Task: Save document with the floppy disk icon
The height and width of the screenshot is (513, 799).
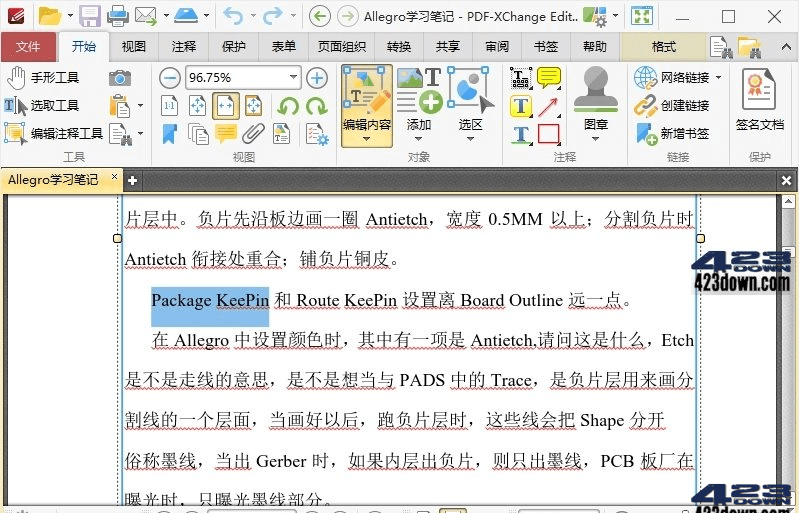Action: tap(90, 16)
